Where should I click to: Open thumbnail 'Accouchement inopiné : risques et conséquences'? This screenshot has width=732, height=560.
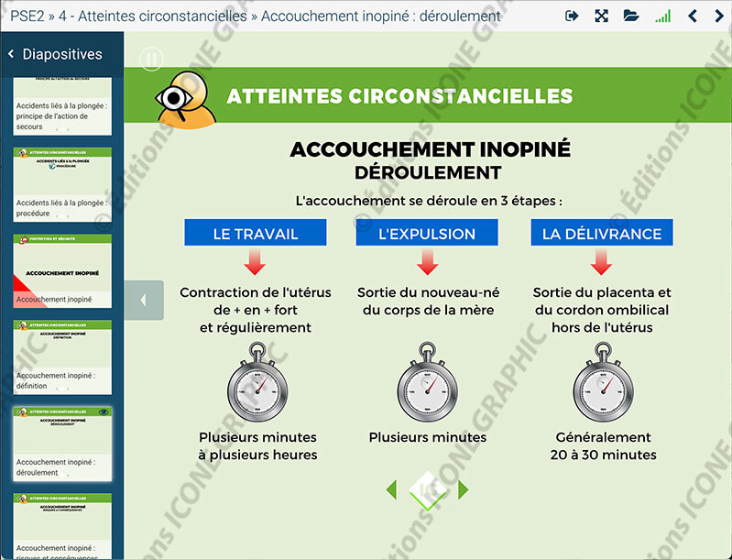point(62,526)
